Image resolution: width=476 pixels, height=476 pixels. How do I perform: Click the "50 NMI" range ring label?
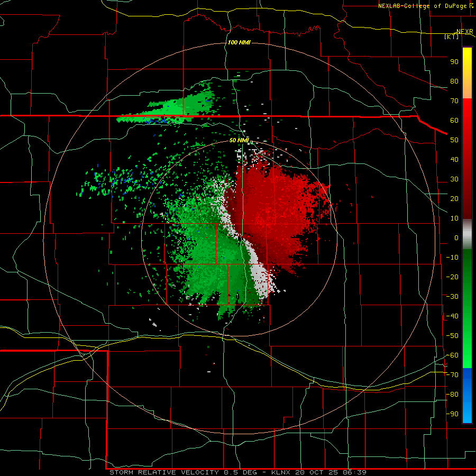(x=239, y=140)
